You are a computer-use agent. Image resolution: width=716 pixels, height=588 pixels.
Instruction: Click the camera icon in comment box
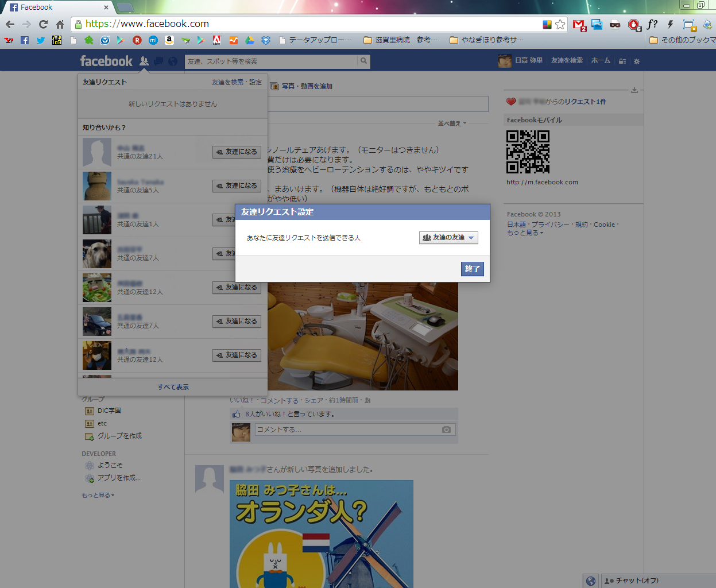coord(446,430)
